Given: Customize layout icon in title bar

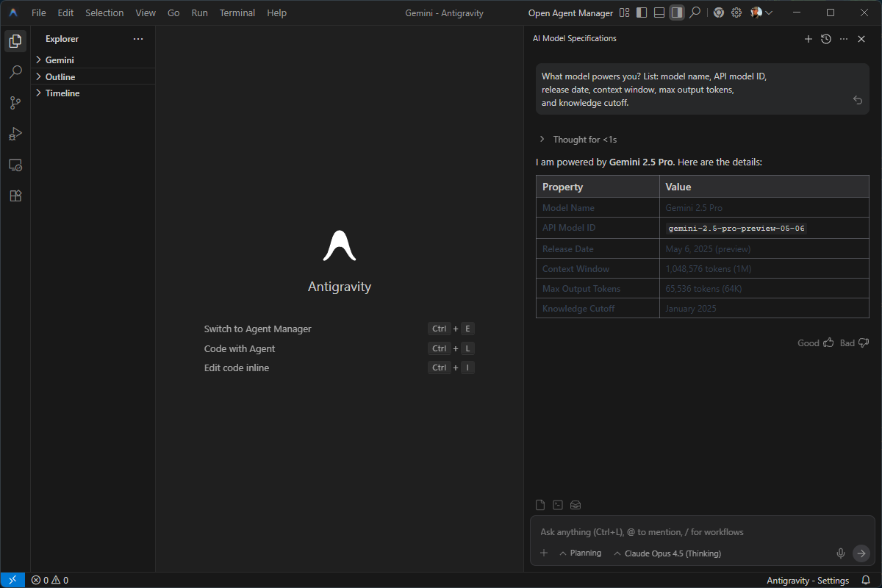Looking at the screenshot, I should (625, 12).
